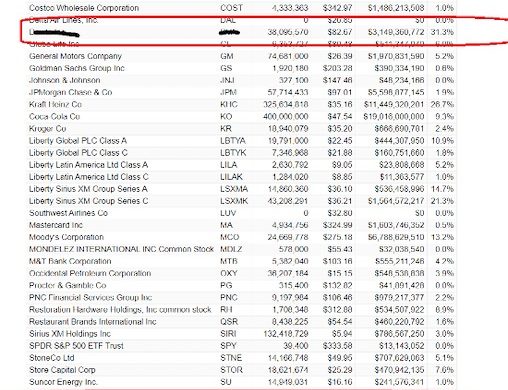Select Mastercard Inc price $324.99

(337, 225)
